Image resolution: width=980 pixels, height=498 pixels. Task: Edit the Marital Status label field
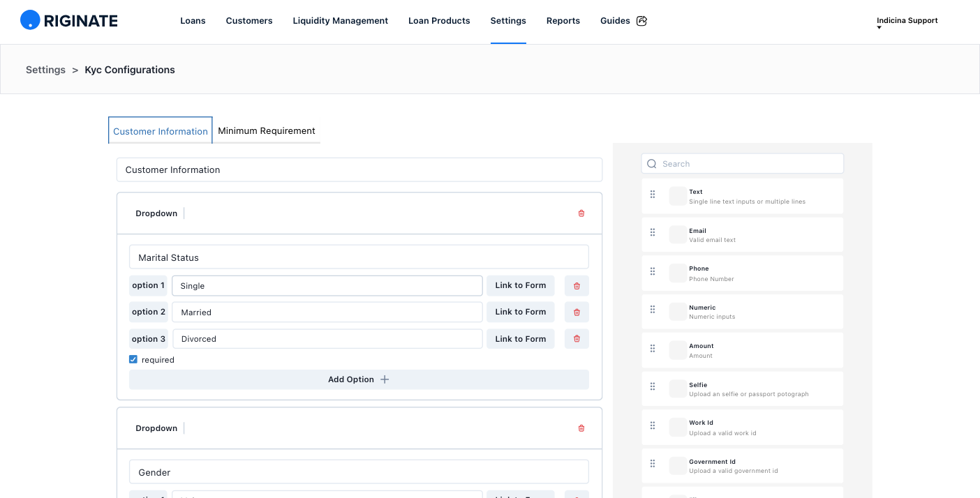point(359,257)
